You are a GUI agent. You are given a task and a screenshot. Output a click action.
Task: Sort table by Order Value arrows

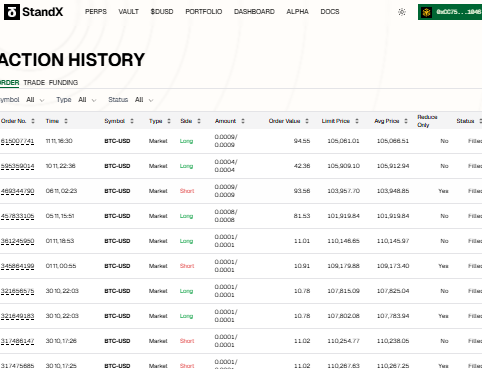pyautogui.click(x=307, y=121)
